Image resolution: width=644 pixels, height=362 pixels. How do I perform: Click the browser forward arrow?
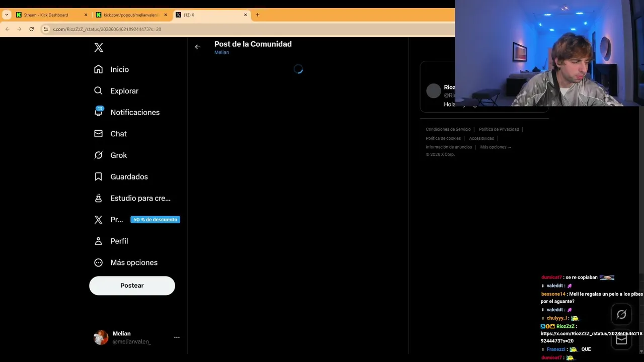[19, 29]
